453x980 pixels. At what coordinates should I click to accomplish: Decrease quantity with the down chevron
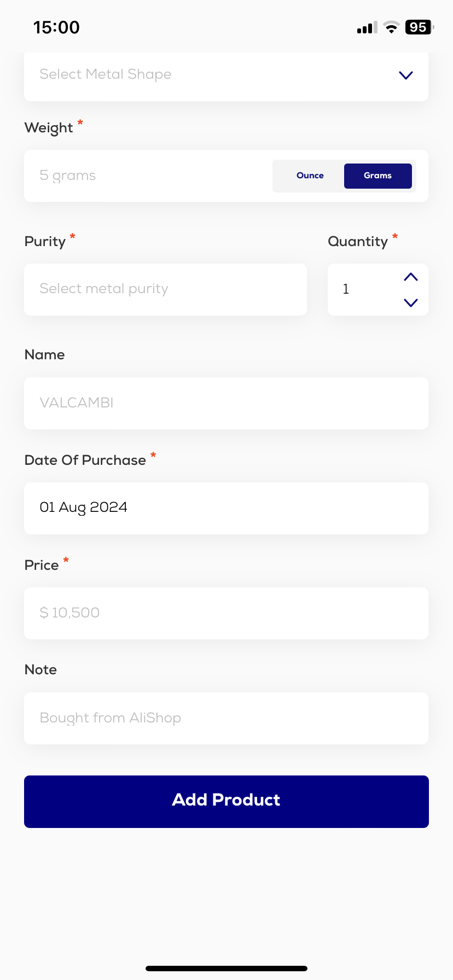(411, 302)
